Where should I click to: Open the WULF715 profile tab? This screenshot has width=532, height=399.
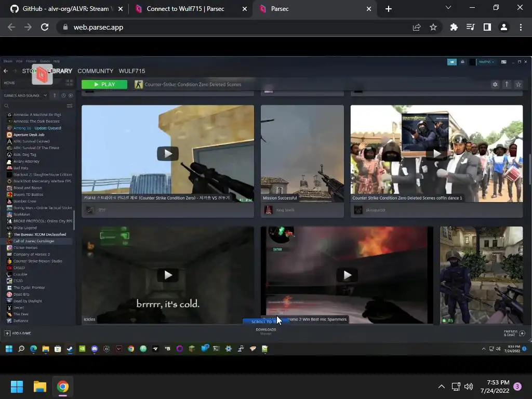132,71
